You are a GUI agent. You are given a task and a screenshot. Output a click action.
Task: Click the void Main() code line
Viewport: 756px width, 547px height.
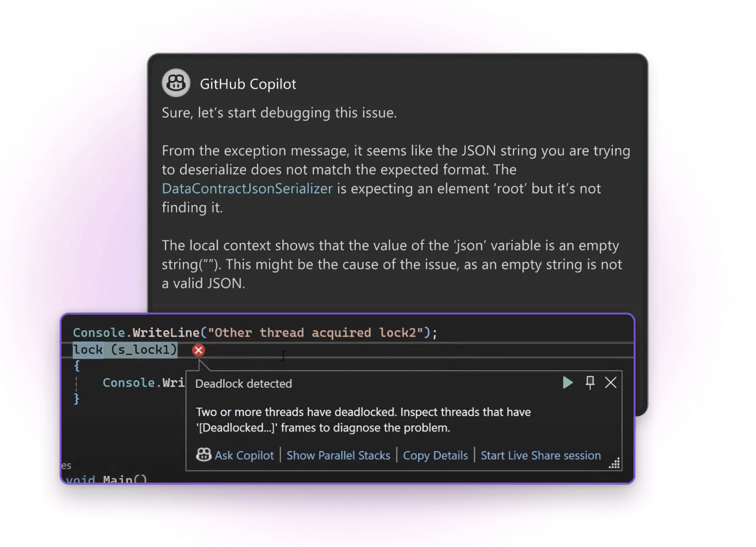(x=106, y=479)
